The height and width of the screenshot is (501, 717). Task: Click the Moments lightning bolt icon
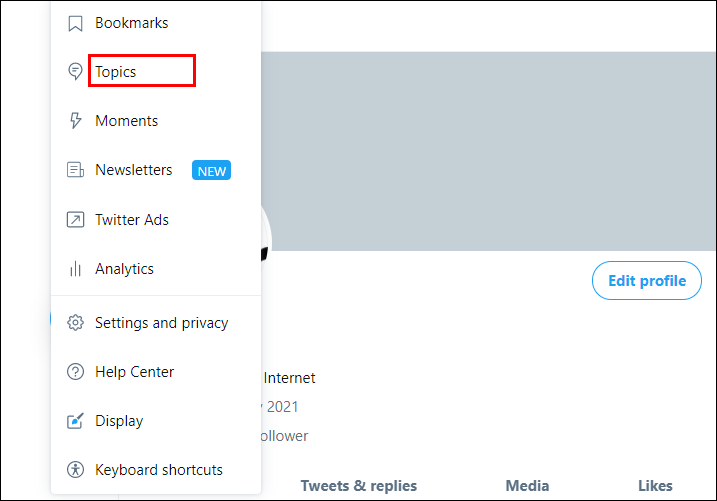(75, 121)
